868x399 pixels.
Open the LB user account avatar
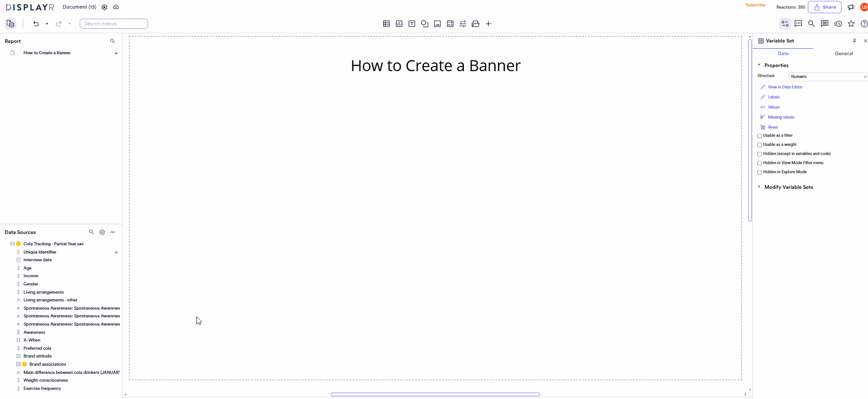point(864,7)
